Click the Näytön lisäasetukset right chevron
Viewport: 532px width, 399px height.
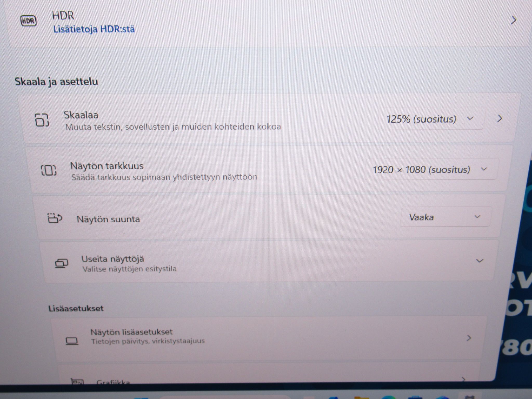tap(469, 338)
